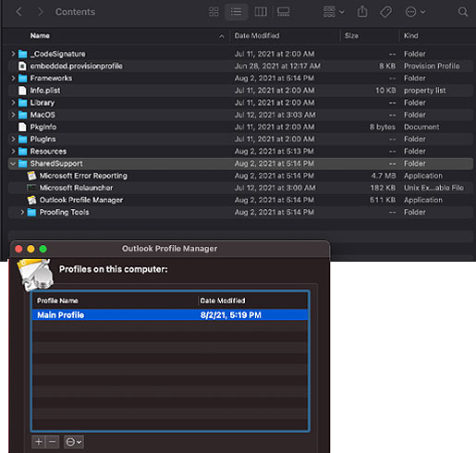Click the '8/2/21, 5:19 PM' profile date
The image size is (476, 453).
coord(230,315)
